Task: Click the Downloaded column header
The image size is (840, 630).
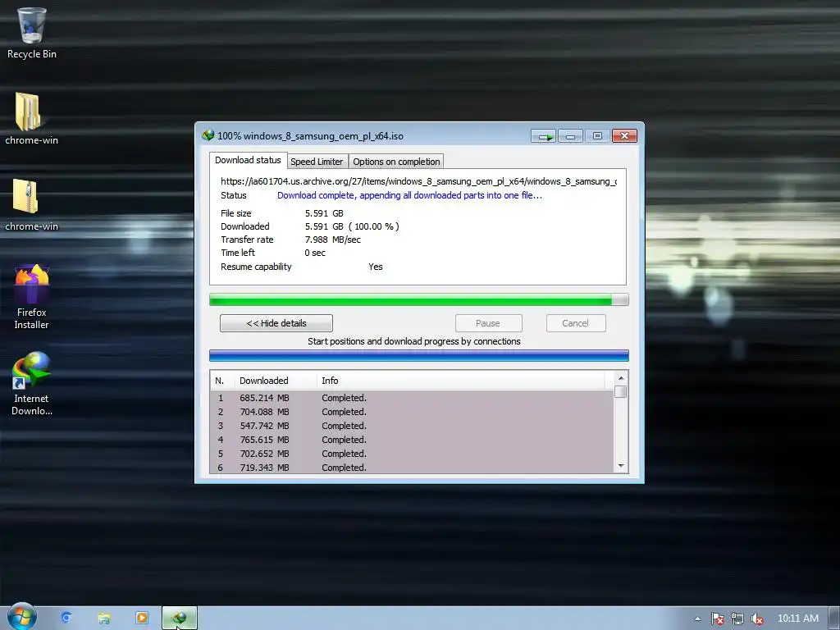Action: point(276,381)
